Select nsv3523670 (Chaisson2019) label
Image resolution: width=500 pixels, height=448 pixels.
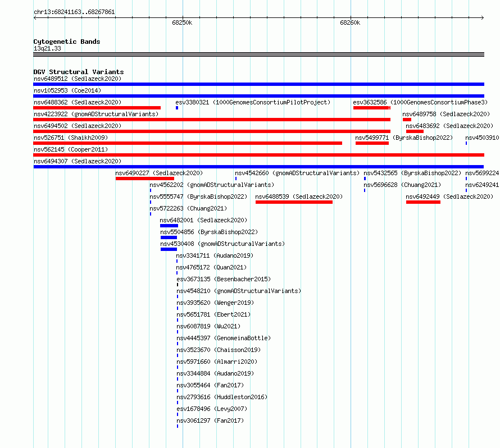(x=219, y=350)
